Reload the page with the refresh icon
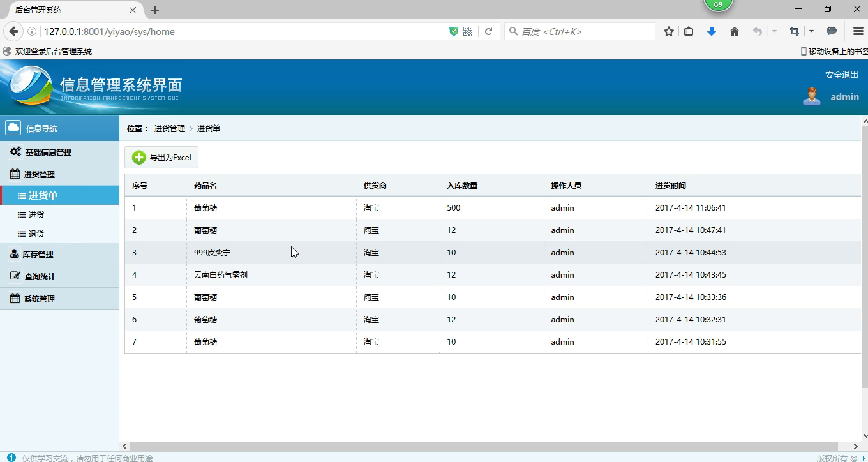Viewport: 868px width, 462px height. [488, 31]
